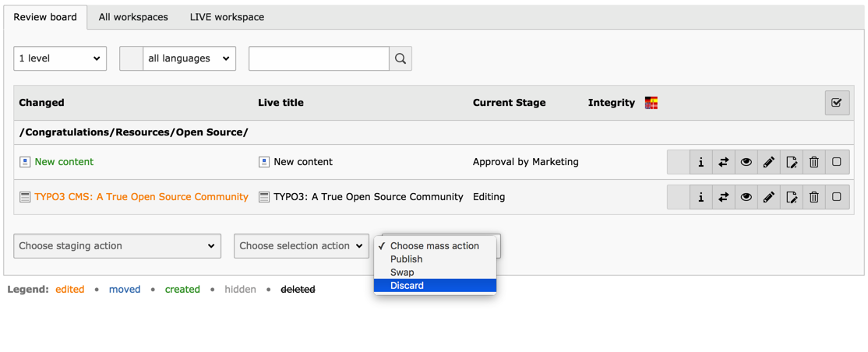The height and width of the screenshot is (352, 868).
Task: Preview the New content element with eye icon
Action: click(746, 162)
